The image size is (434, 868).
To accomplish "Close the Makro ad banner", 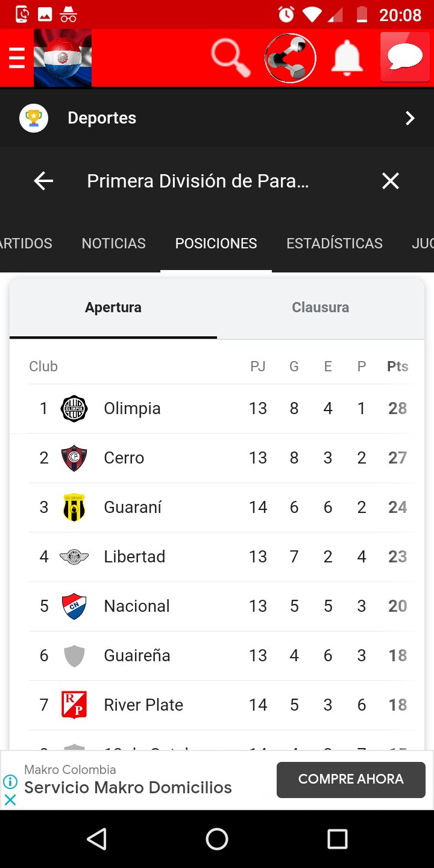I will pyautogui.click(x=10, y=800).
